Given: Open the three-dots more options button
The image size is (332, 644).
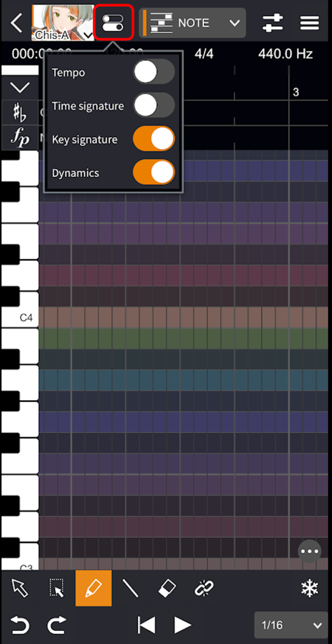Looking at the screenshot, I should coord(309,552).
